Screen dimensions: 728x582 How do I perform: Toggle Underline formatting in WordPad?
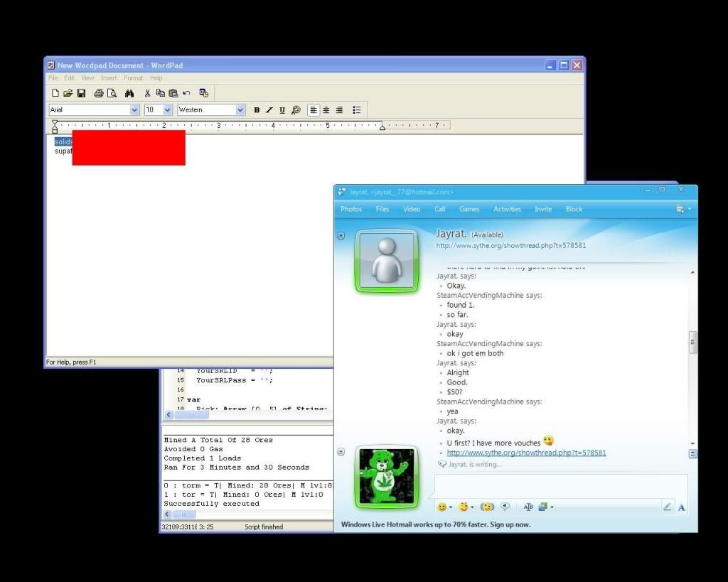click(282, 110)
